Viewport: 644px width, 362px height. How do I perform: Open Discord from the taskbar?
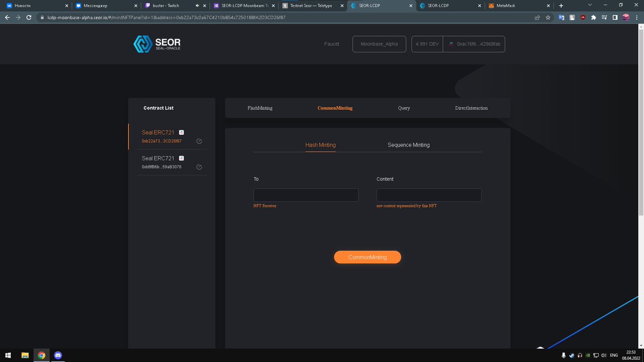[58, 355]
